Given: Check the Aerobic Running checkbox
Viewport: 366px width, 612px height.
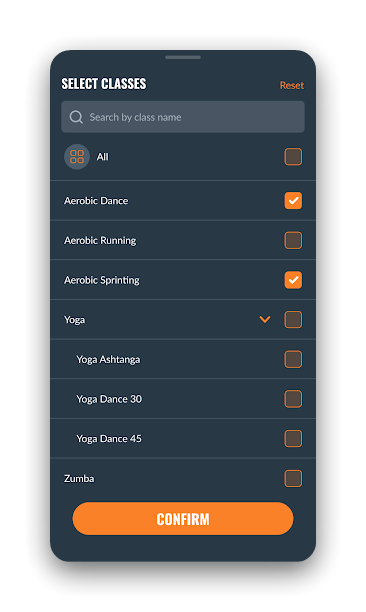Looking at the screenshot, I should [293, 240].
